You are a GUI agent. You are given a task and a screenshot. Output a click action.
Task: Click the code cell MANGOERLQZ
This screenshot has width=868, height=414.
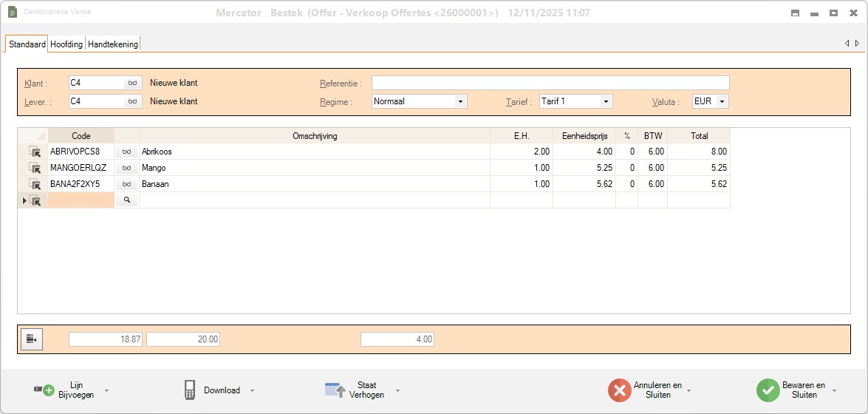tap(81, 168)
